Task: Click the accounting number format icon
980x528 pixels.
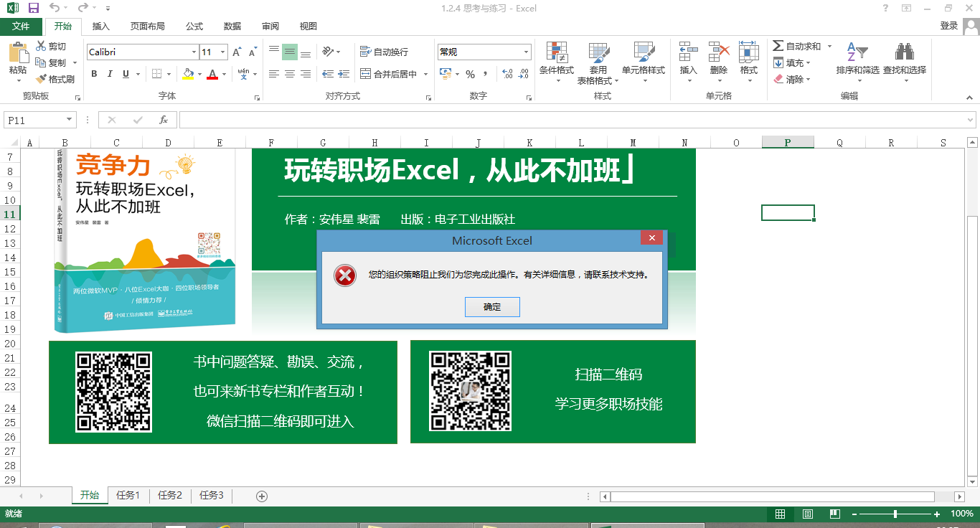Action: pos(445,74)
